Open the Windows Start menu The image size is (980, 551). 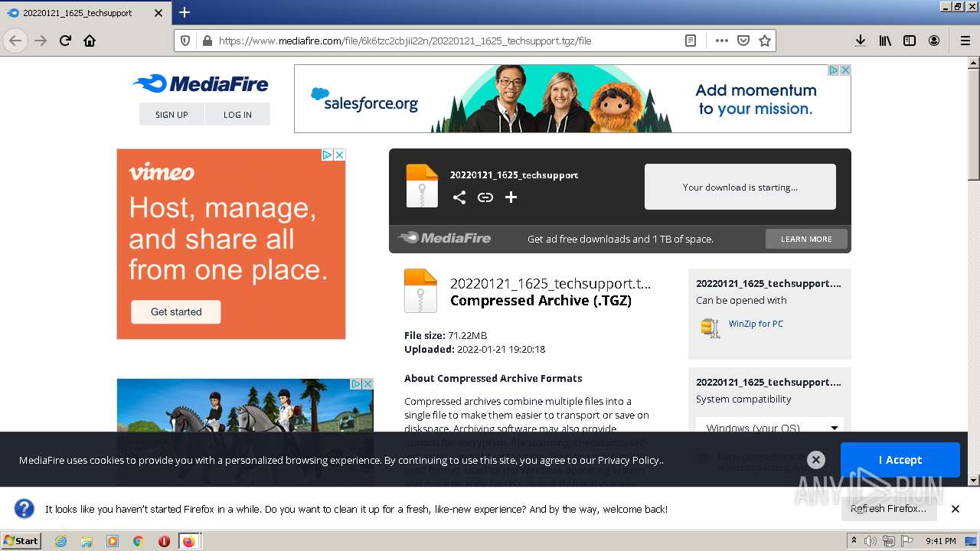coord(21,540)
